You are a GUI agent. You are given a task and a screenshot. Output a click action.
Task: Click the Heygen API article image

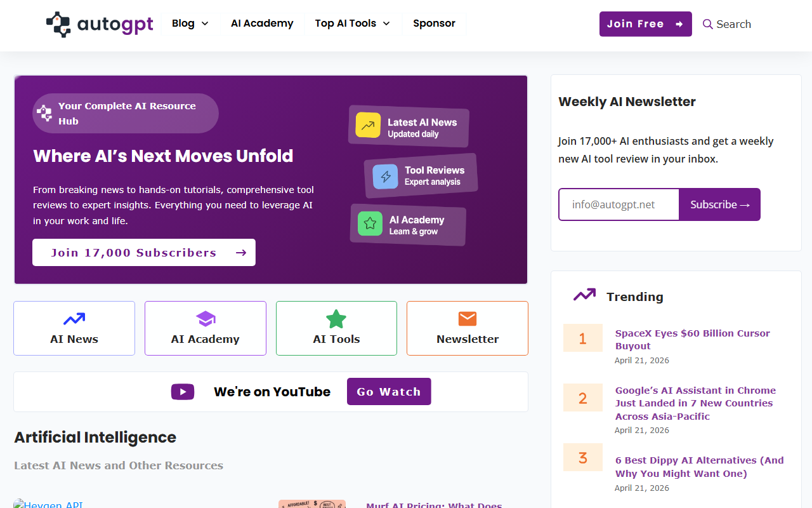pyautogui.click(x=48, y=504)
